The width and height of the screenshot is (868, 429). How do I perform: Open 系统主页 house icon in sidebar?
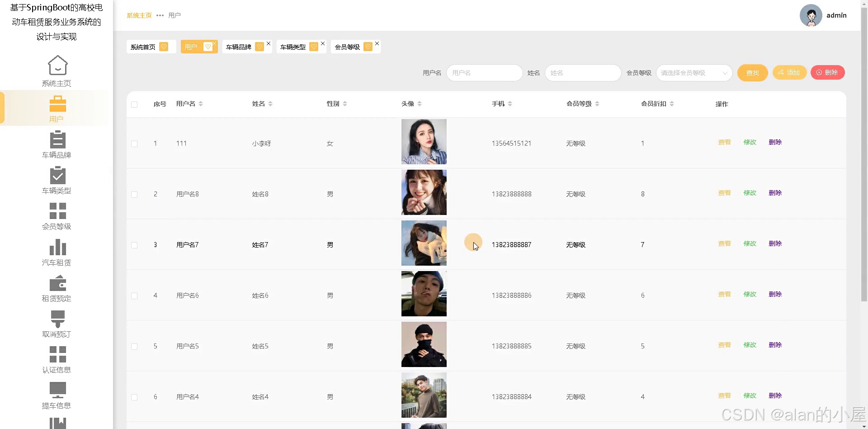pyautogui.click(x=57, y=65)
